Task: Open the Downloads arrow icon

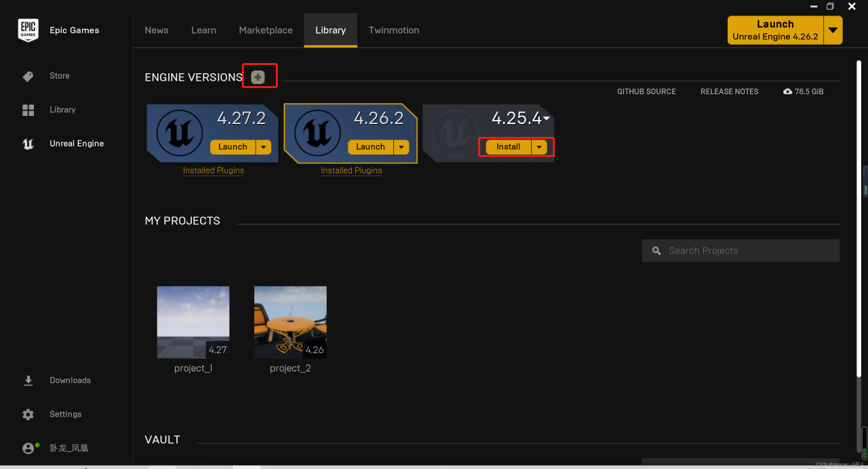Action: click(x=28, y=380)
